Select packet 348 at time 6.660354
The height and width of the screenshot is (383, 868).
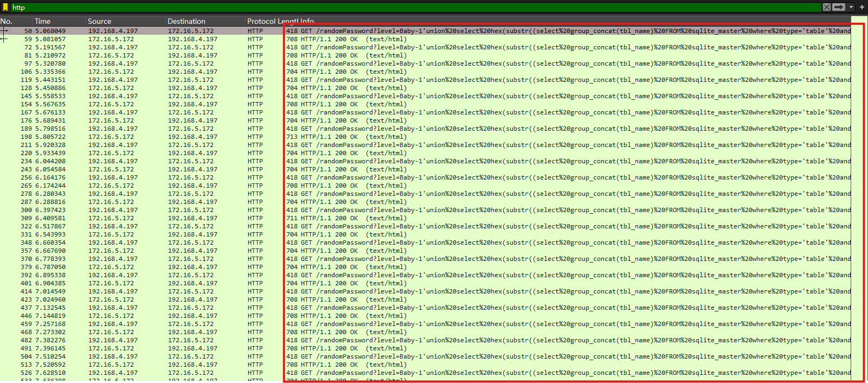(426, 242)
